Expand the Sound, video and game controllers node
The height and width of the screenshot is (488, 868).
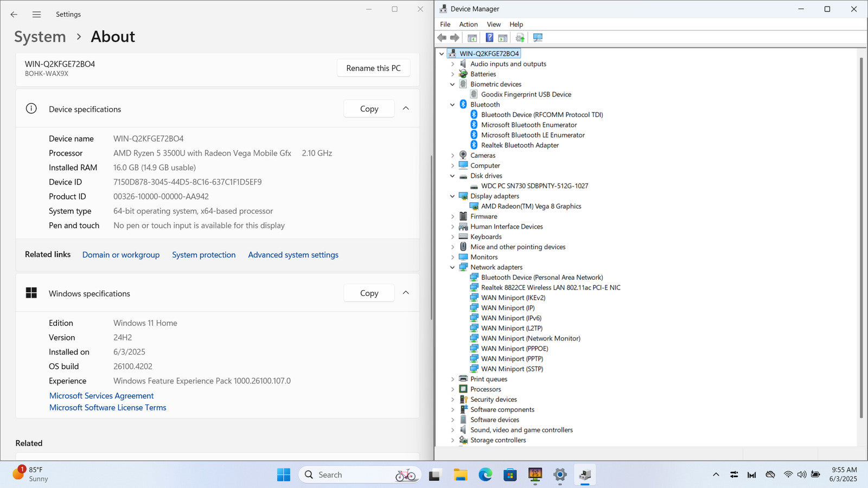(452, 430)
